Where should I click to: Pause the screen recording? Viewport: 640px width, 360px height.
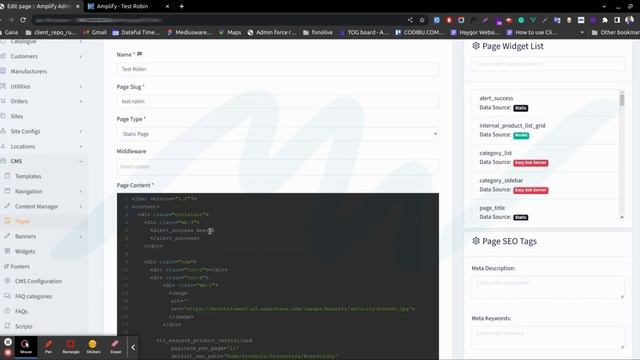coord(8,342)
